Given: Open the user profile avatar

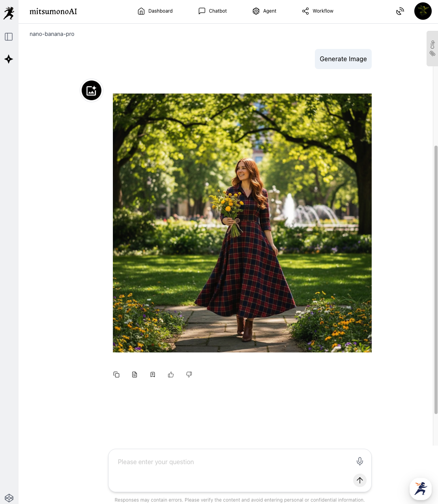Looking at the screenshot, I should tap(423, 11).
